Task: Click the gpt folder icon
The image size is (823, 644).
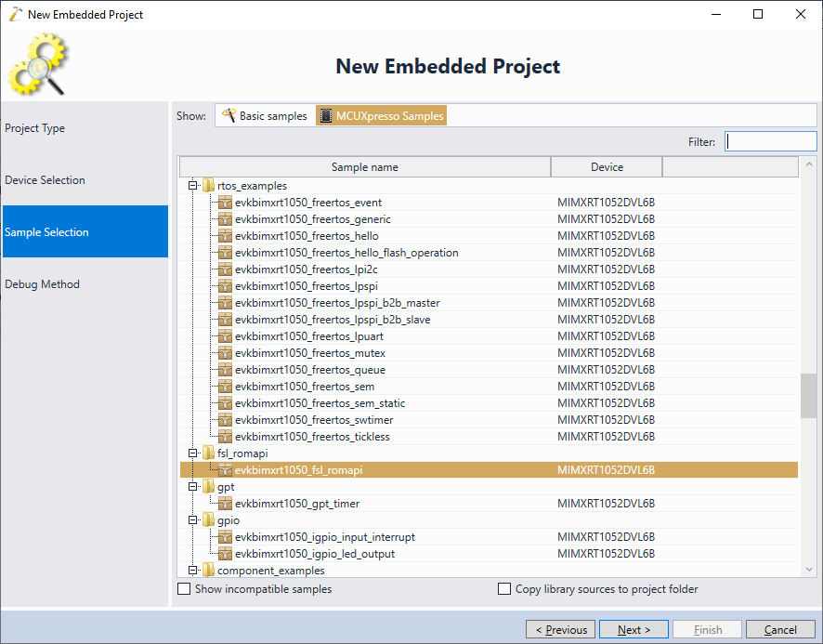Action: 208,487
